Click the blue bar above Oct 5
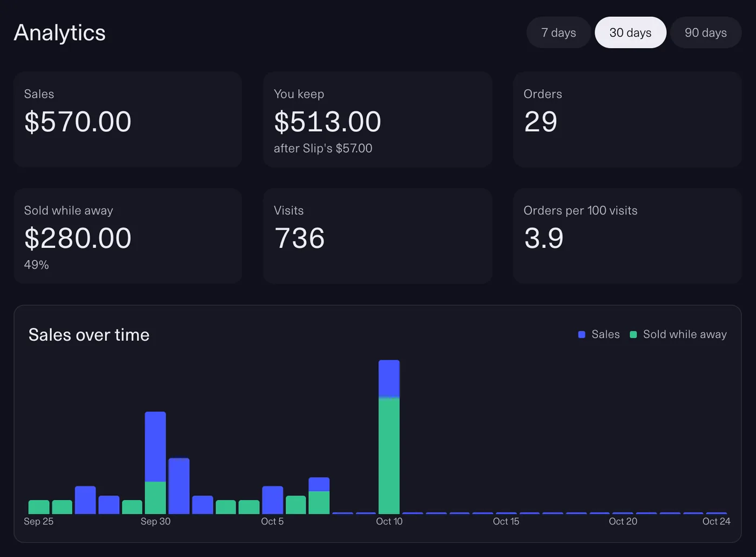The height and width of the screenshot is (557, 756). 273,500
